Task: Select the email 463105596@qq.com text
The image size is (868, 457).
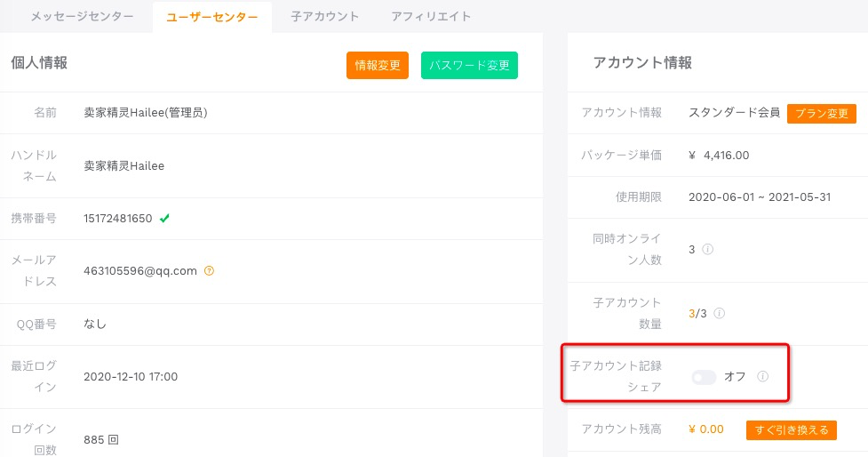Action: click(x=140, y=271)
